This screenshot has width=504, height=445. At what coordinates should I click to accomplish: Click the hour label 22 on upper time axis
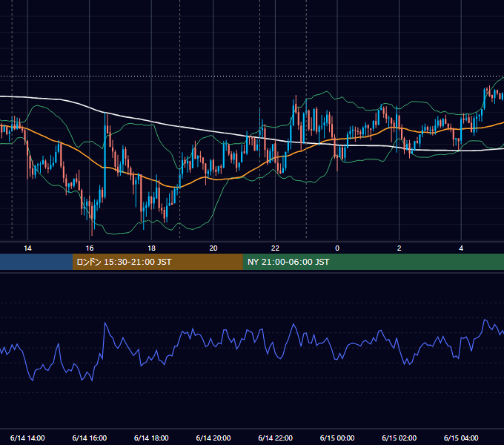275,248
